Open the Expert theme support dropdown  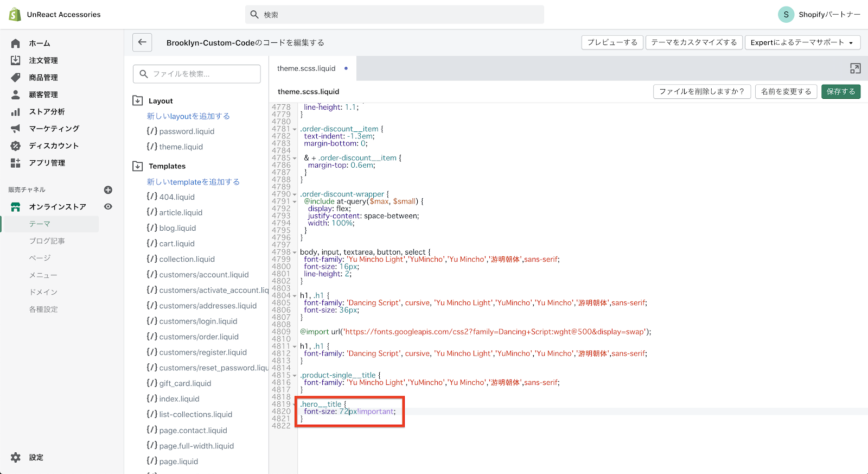(x=802, y=42)
